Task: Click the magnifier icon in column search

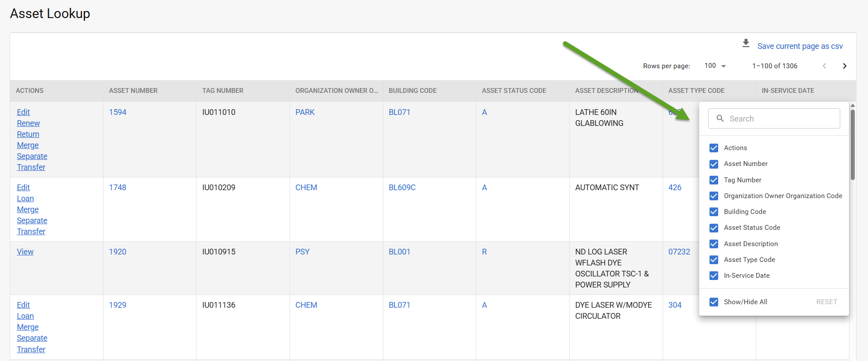Action: (x=720, y=118)
